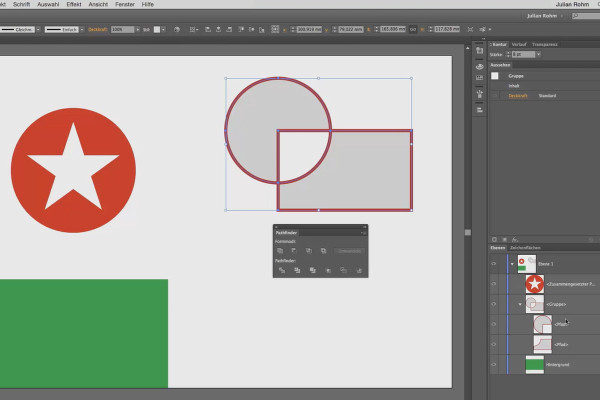Viewport: 600px width, 400px height.
Task: Click Deckkraft link in Aussehen panel
Action: pyautogui.click(x=518, y=96)
